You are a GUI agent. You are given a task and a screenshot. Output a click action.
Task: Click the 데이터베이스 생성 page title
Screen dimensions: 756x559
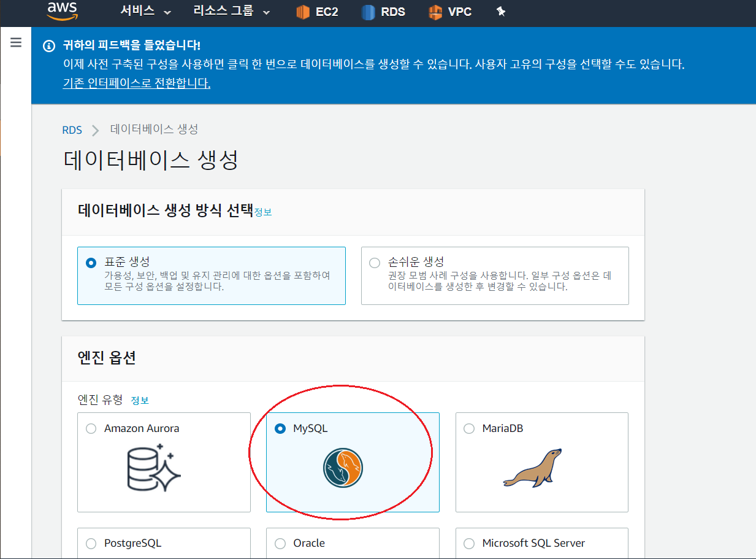click(x=150, y=160)
